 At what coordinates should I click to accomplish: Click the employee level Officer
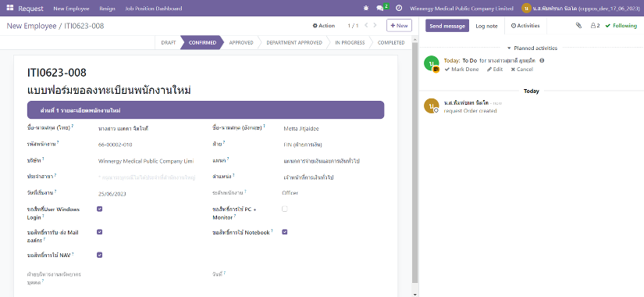pos(290,193)
